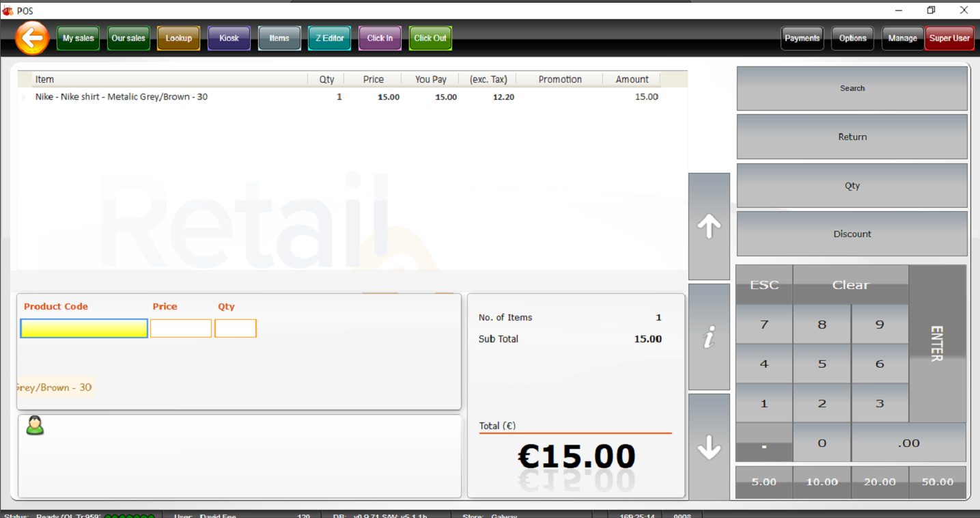Click the Super User button
980x518 pixels.
[x=949, y=38]
